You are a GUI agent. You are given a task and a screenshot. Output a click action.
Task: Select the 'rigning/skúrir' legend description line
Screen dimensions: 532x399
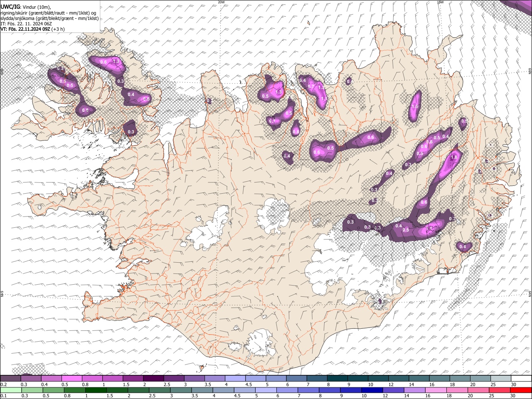pos(48,12)
